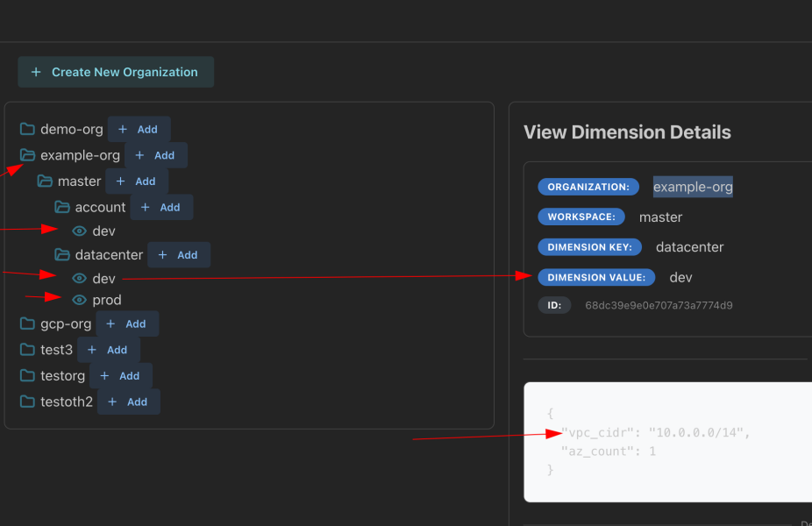This screenshot has height=526, width=812.
Task: Click the JSON vpc_cidr configuration box
Action: tap(666, 442)
